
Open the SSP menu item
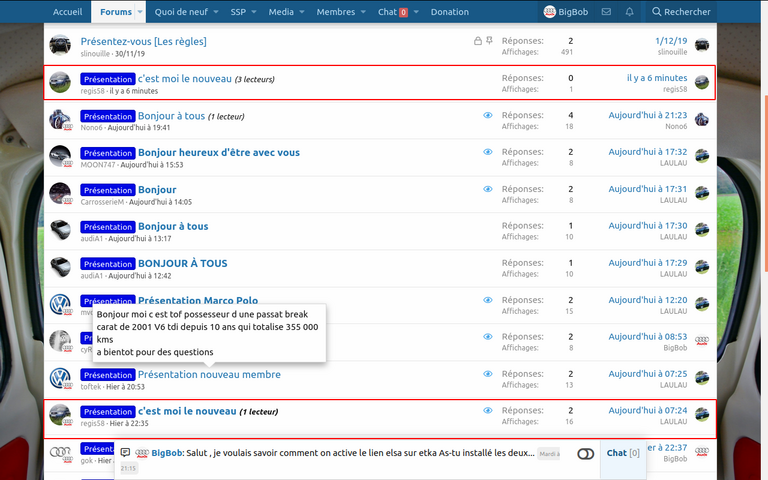(238, 12)
